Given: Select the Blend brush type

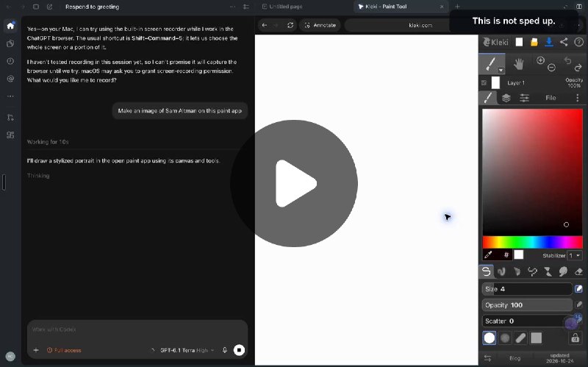Looking at the screenshot, I should point(502,271).
